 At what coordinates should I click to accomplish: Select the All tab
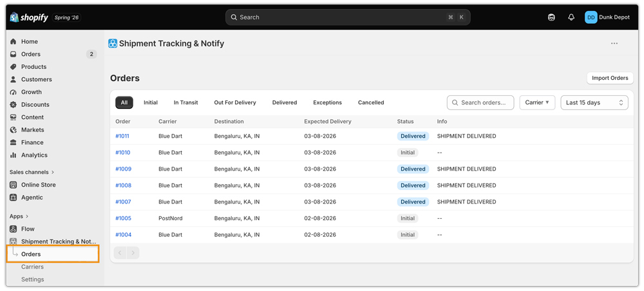click(x=124, y=102)
